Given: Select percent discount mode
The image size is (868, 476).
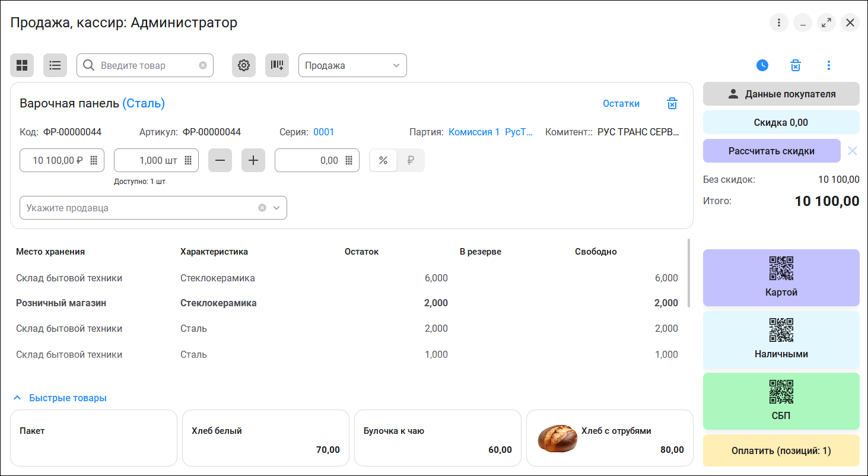Looking at the screenshot, I should [383, 160].
